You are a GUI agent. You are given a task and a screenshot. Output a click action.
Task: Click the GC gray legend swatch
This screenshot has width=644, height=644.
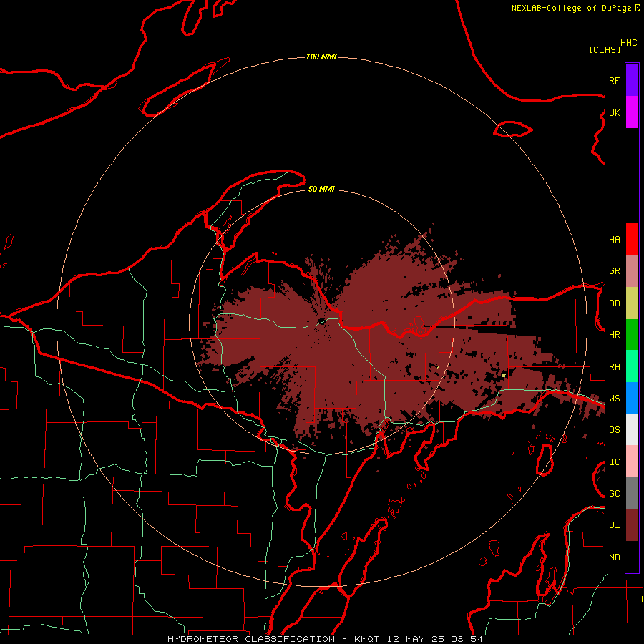coord(632,493)
